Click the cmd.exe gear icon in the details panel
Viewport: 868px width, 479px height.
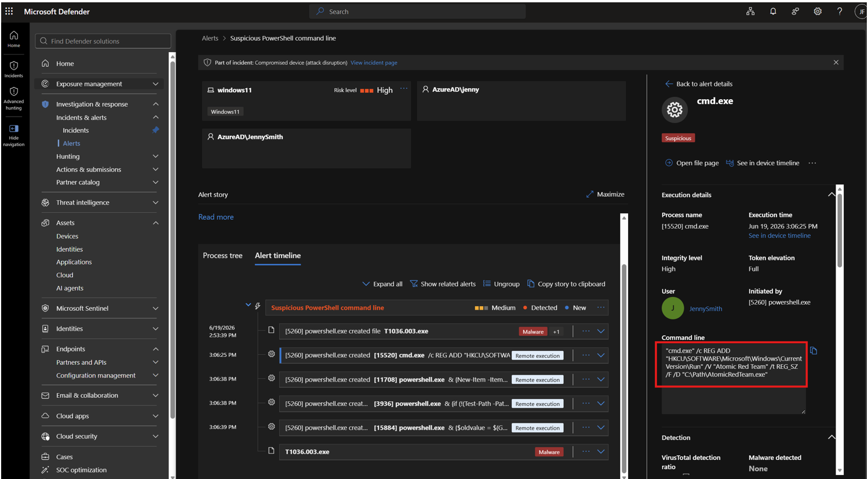pyautogui.click(x=674, y=110)
